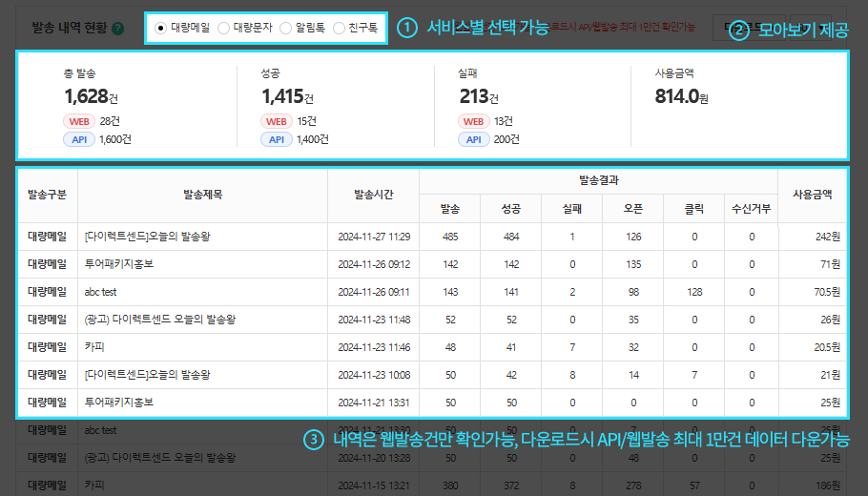Switch to the 알림톡 radio option

point(285,29)
